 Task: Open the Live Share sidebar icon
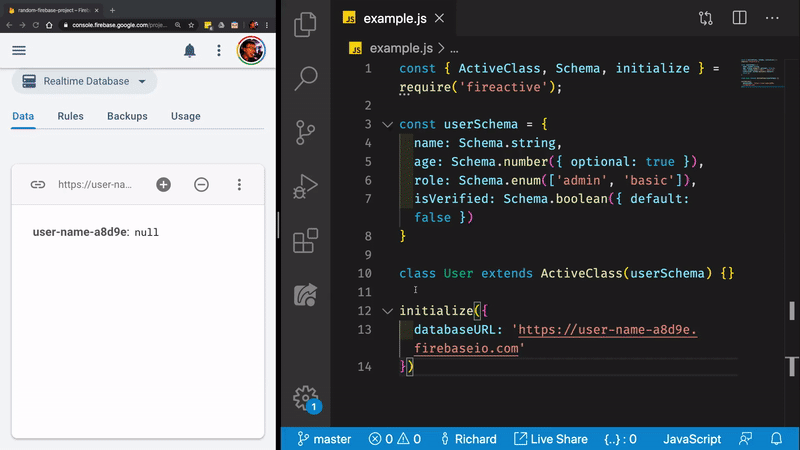click(x=306, y=294)
